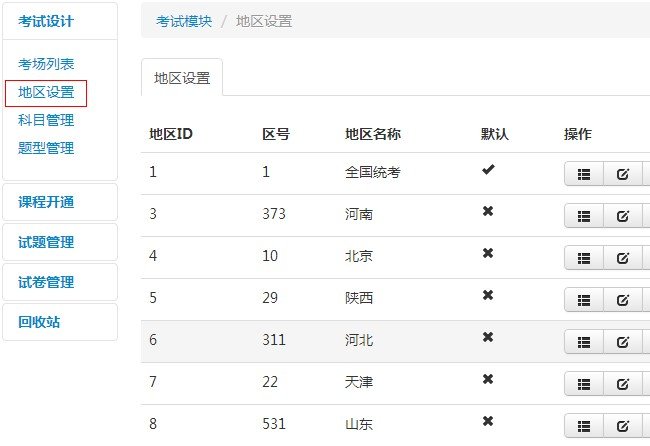Click edit icon for 陕西 row

coord(622,300)
